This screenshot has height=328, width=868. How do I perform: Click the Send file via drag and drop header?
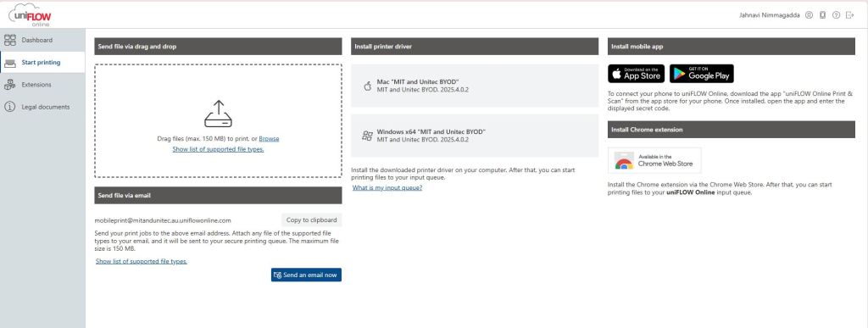pos(218,47)
